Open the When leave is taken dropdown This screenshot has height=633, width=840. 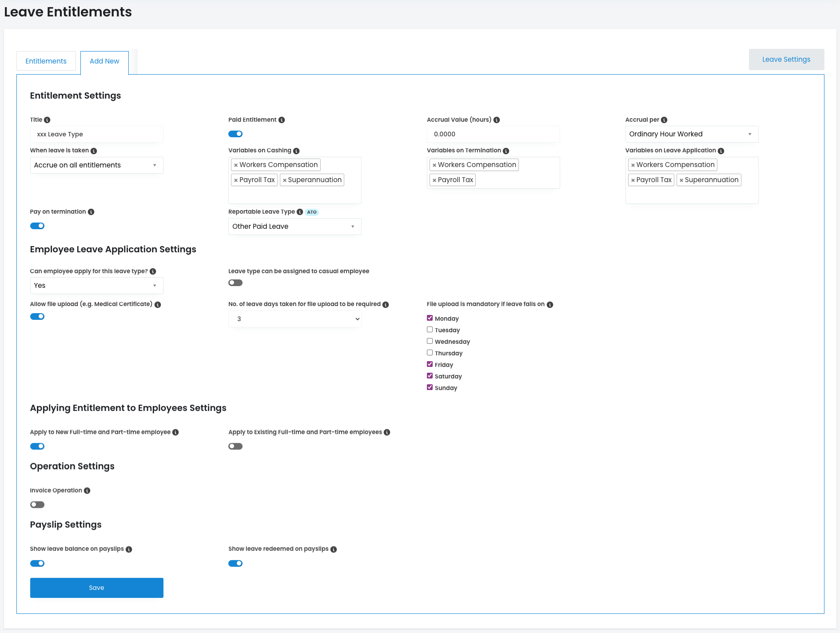(96, 165)
